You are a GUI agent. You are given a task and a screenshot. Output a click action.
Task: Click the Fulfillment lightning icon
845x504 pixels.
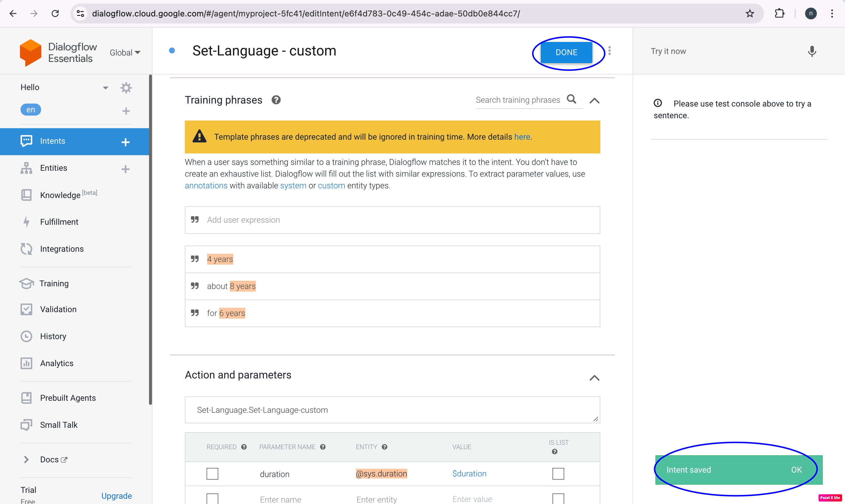click(x=26, y=222)
